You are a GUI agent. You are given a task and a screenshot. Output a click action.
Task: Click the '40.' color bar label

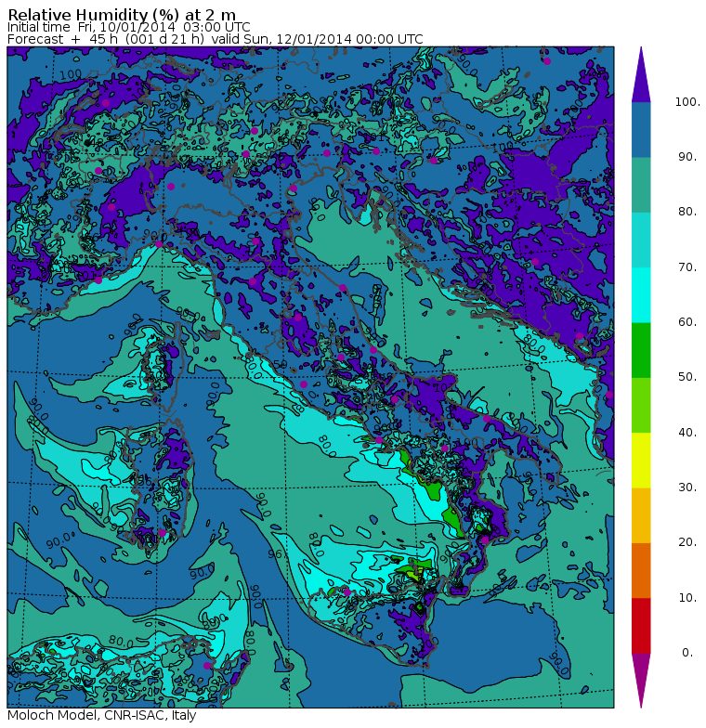[687, 433]
